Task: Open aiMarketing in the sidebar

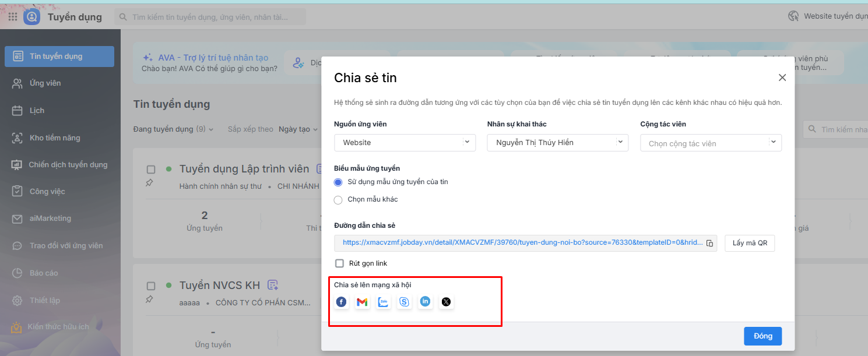Action: pos(59,218)
